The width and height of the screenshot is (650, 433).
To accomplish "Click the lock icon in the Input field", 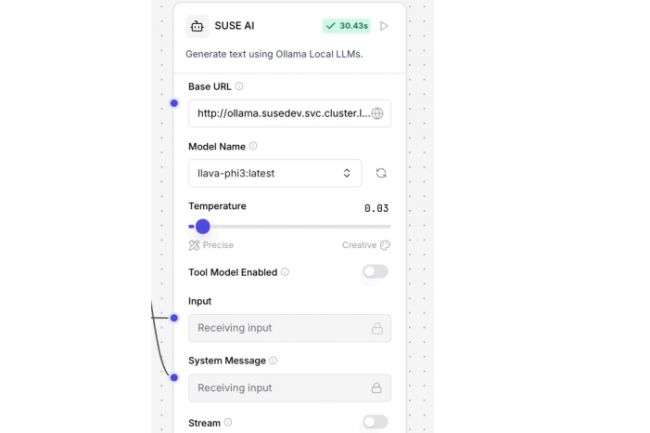I will coord(377,328).
